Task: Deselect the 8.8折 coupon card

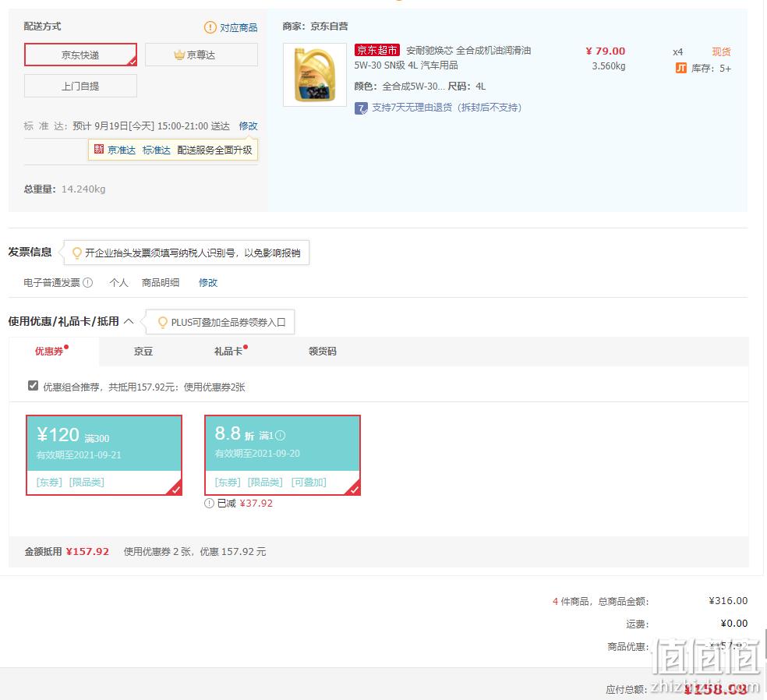Action: [283, 455]
